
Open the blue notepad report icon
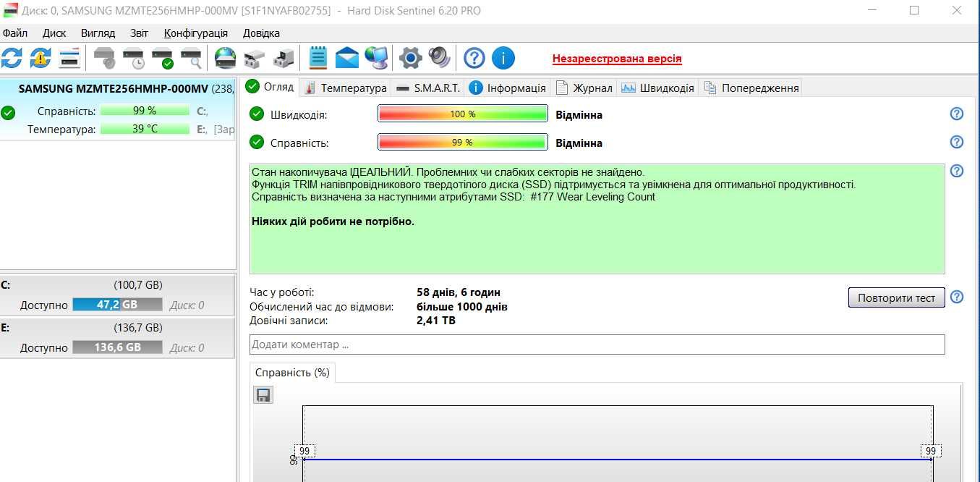click(318, 58)
